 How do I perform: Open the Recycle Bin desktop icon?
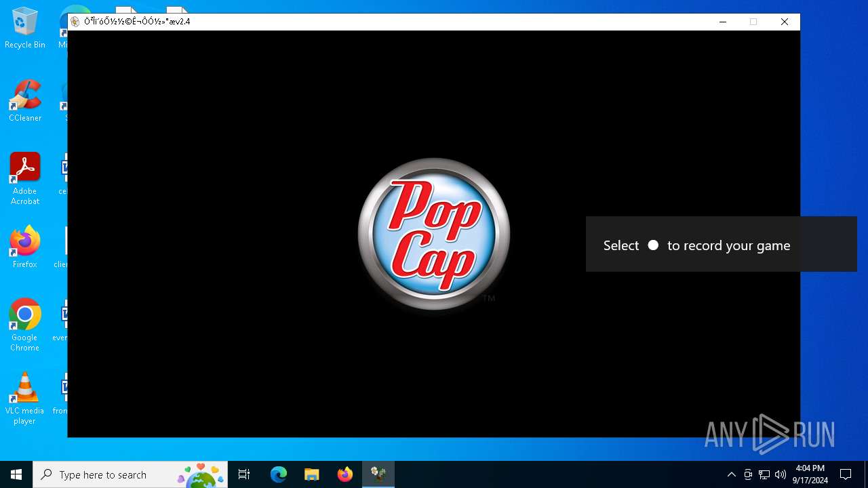coord(25,28)
